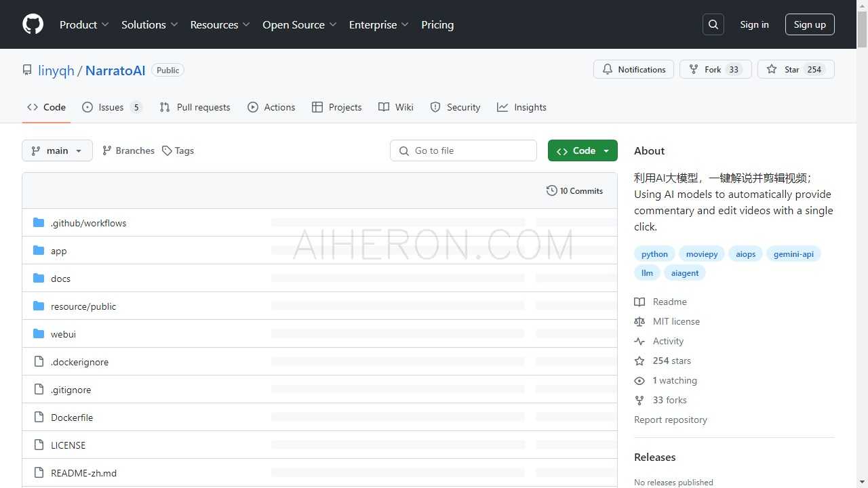Click the Fork icon
The height and width of the screenshot is (488, 868).
pos(694,69)
